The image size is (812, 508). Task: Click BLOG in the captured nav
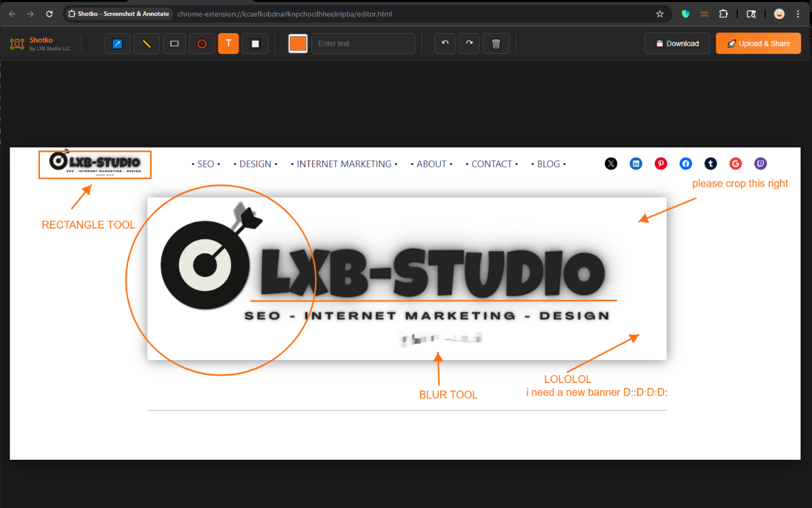pos(549,164)
